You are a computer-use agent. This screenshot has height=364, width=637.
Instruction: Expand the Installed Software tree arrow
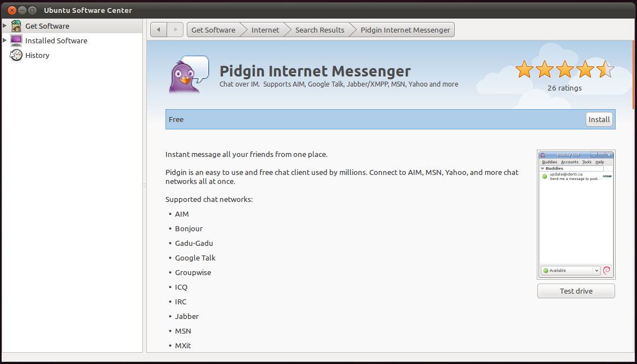click(5, 40)
